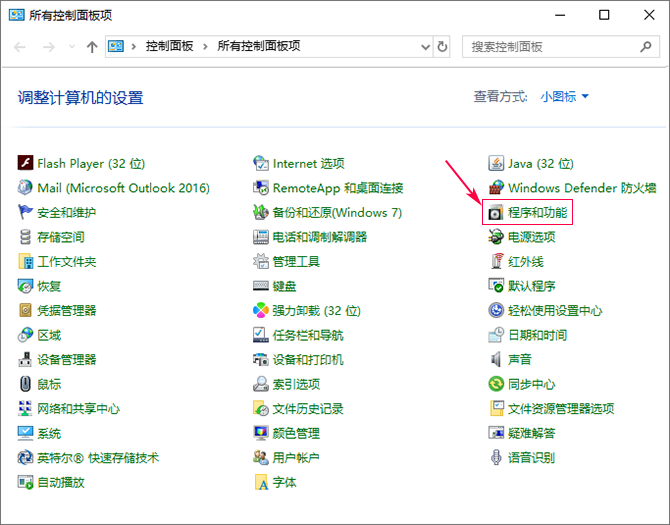Open the recent locations dropdown arrow
This screenshot has width=670, height=525.
[x=72, y=47]
